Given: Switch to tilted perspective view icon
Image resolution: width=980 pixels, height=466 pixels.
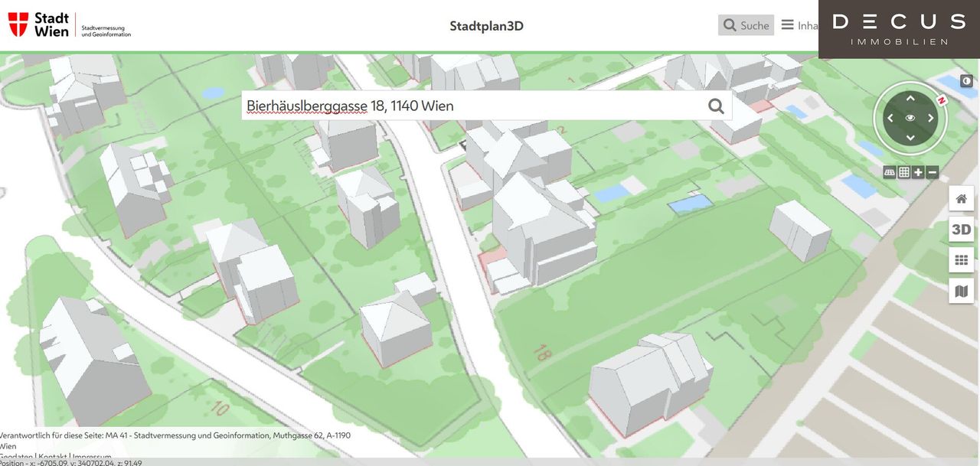Looking at the screenshot, I should [890, 172].
